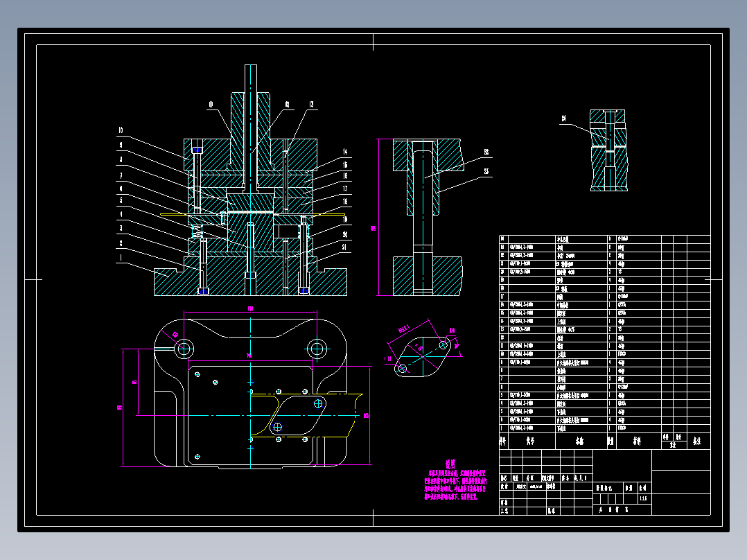
Task: Select the magenta notes text block
Action: click(x=455, y=481)
